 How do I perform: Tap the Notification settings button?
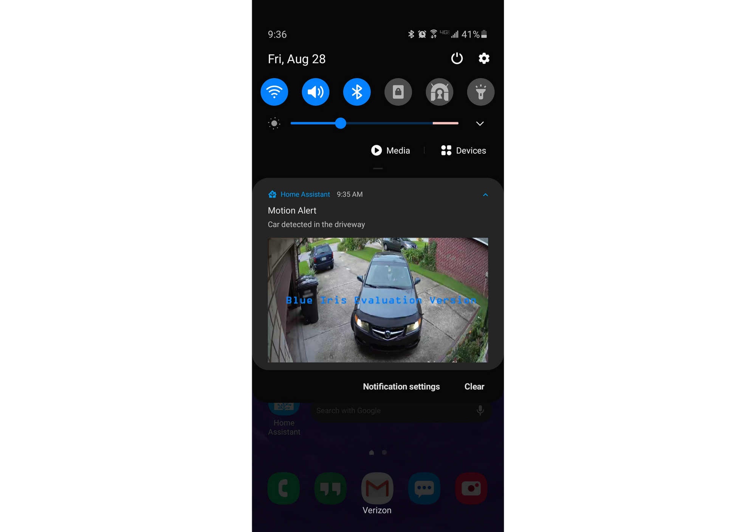pos(401,386)
